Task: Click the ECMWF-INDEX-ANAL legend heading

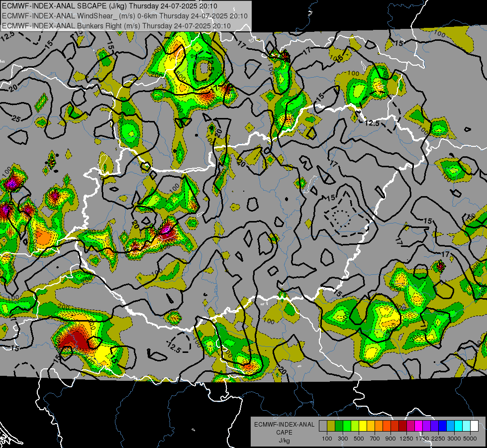Action: [x=285, y=425]
